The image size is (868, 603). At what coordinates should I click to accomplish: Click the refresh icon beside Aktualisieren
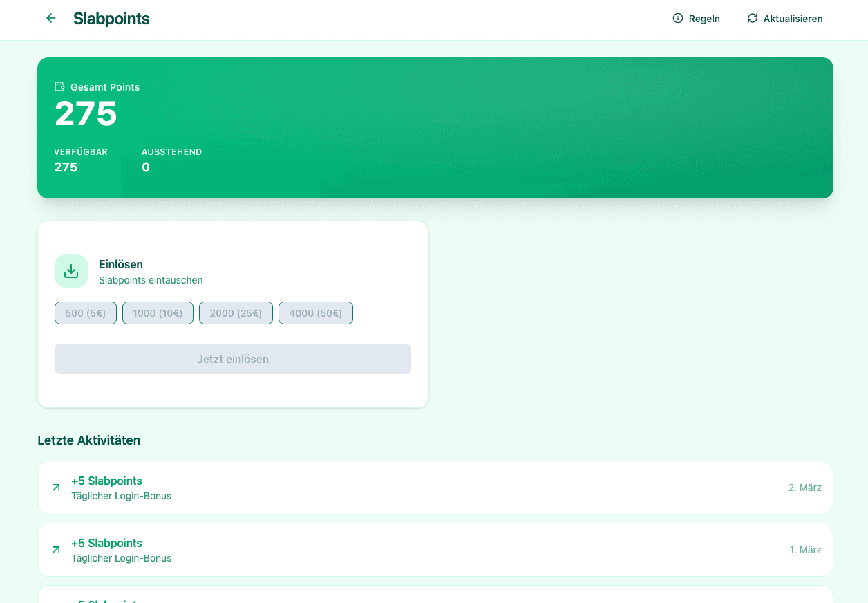[x=752, y=19]
